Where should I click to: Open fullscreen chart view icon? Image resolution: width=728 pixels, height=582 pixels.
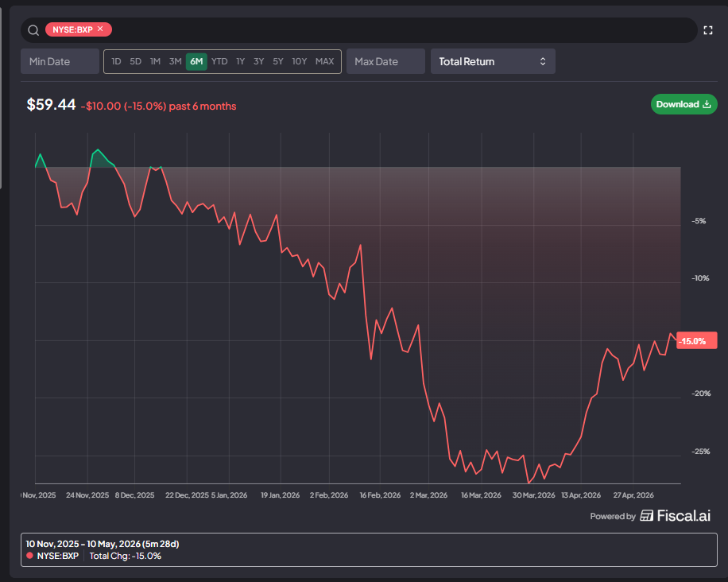coord(707,30)
